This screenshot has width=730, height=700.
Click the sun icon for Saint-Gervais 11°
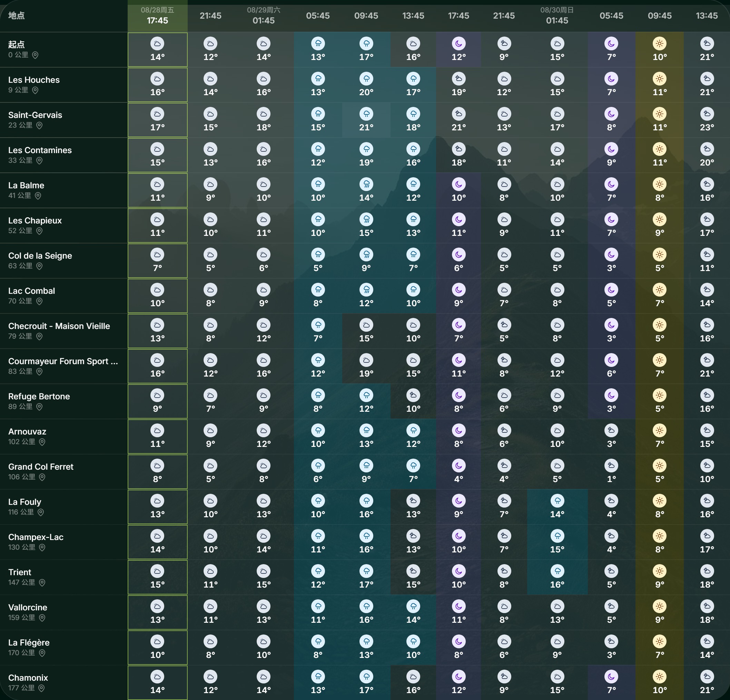(x=659, y=114)
